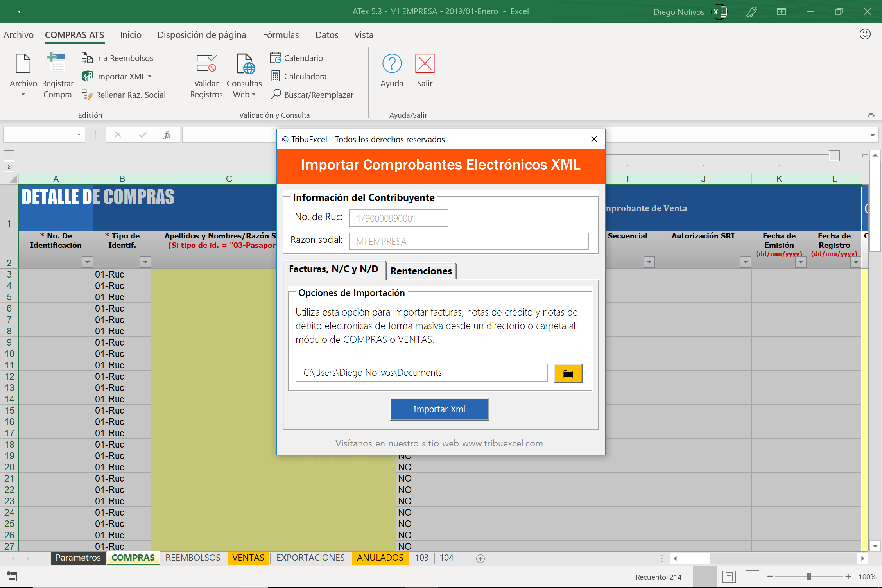Adjust the zoom slider handle

(x=809, y=577)
